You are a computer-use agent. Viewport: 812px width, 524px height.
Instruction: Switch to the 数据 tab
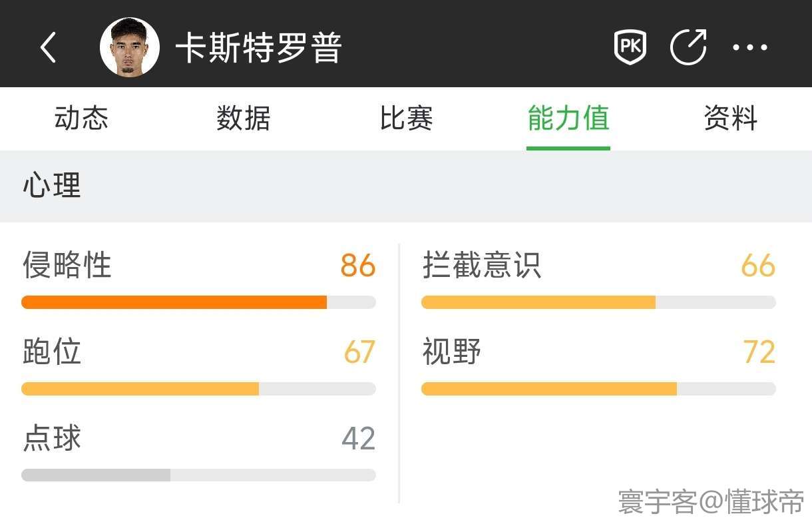point(244,119)
